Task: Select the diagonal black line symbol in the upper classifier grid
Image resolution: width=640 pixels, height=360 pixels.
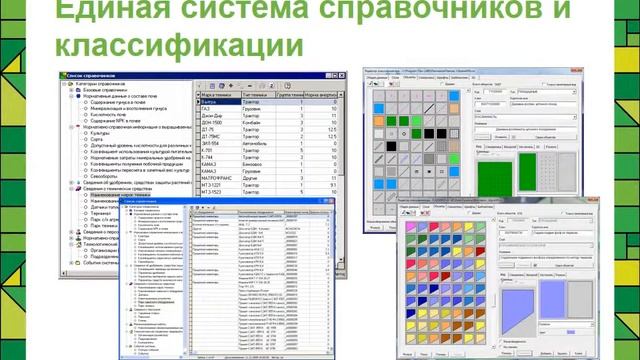Action: 429,109
